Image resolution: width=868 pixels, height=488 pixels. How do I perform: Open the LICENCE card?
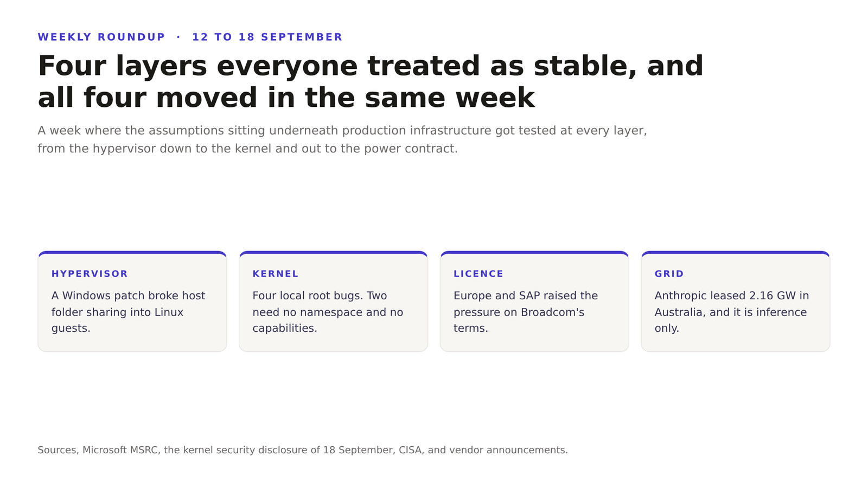coord(534,301)
